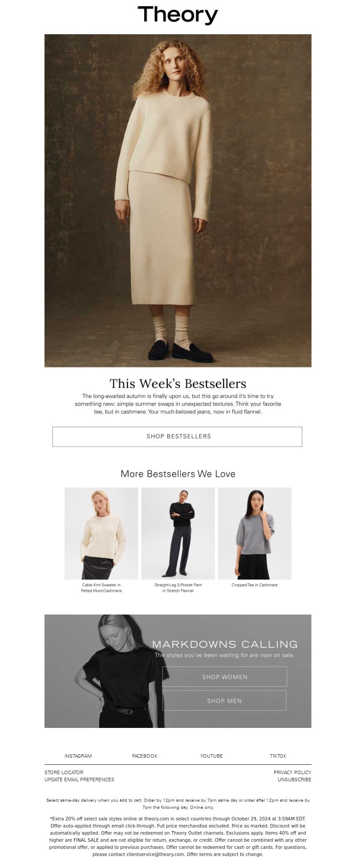Visit the YouTube link
The width and height of the screenshot is (356, 868).
pos(211,756)
